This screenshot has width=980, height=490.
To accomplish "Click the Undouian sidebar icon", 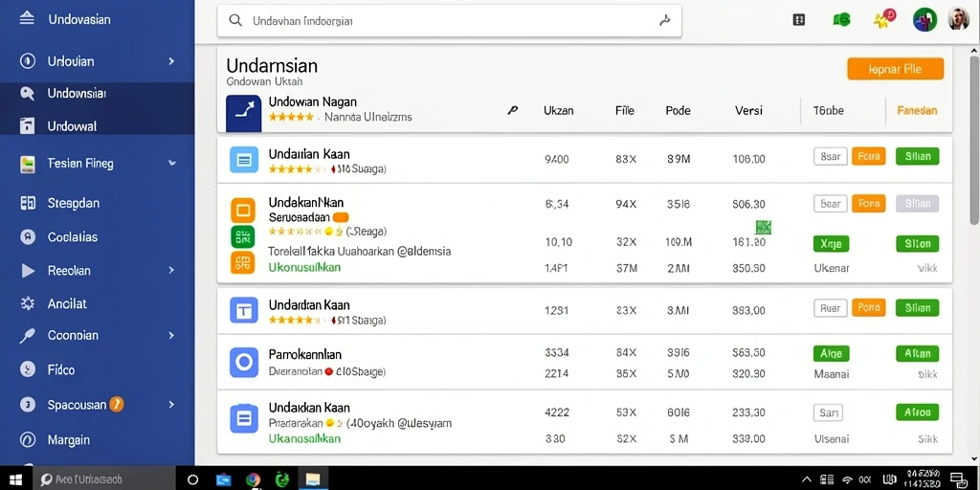I will tap(28, 61).
